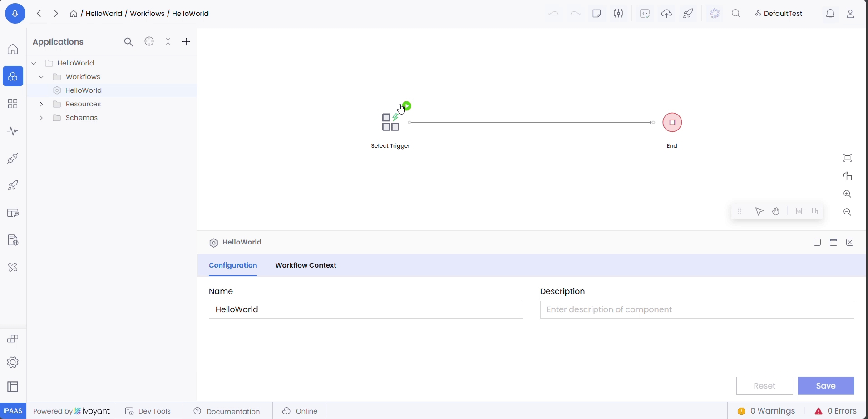
Task: Expand the Schemas folder
Action: [x=41, y=118]
